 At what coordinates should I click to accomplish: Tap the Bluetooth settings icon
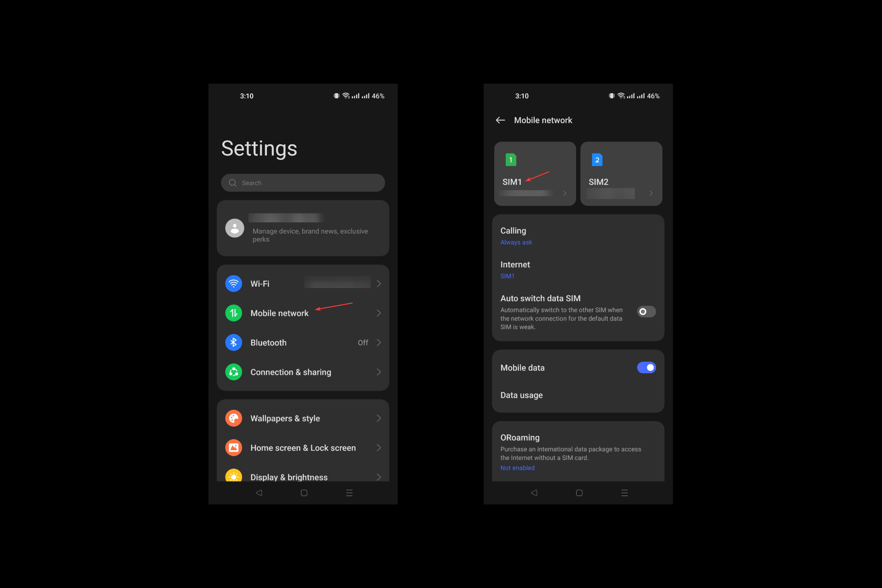[234, 342]
